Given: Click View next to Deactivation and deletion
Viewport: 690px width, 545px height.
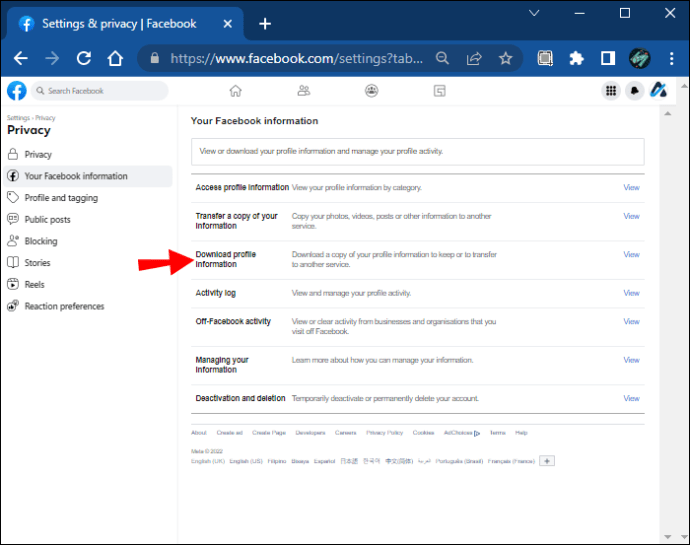Looking at the screenshot, I should point(631,398).
